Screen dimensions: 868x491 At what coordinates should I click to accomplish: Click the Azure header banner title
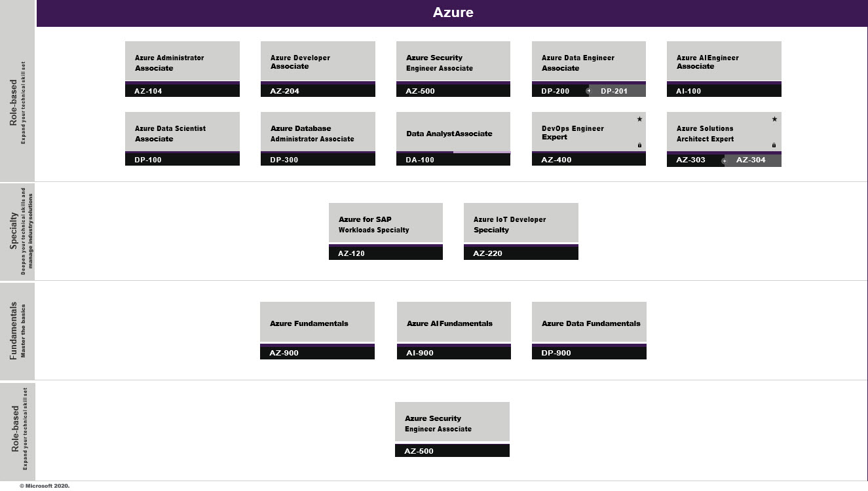coord(453,12)
